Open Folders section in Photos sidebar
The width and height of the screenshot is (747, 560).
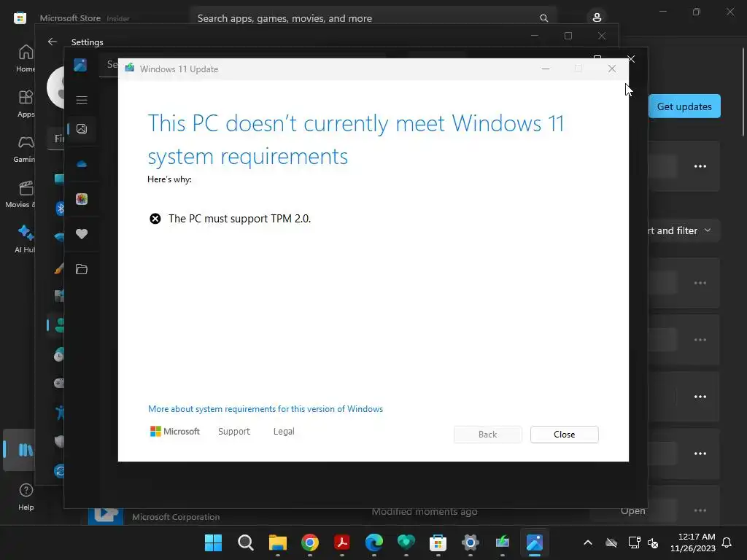coord(82,269)
